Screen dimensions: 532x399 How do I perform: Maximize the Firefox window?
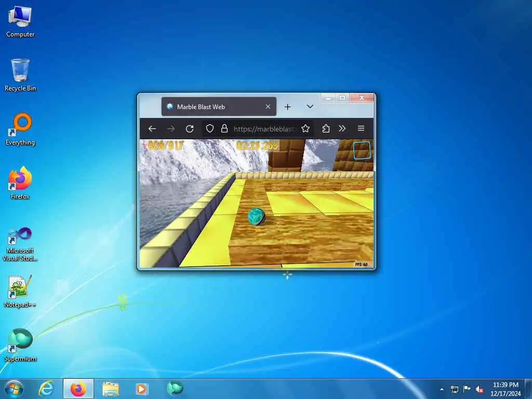tap(342, 98)
